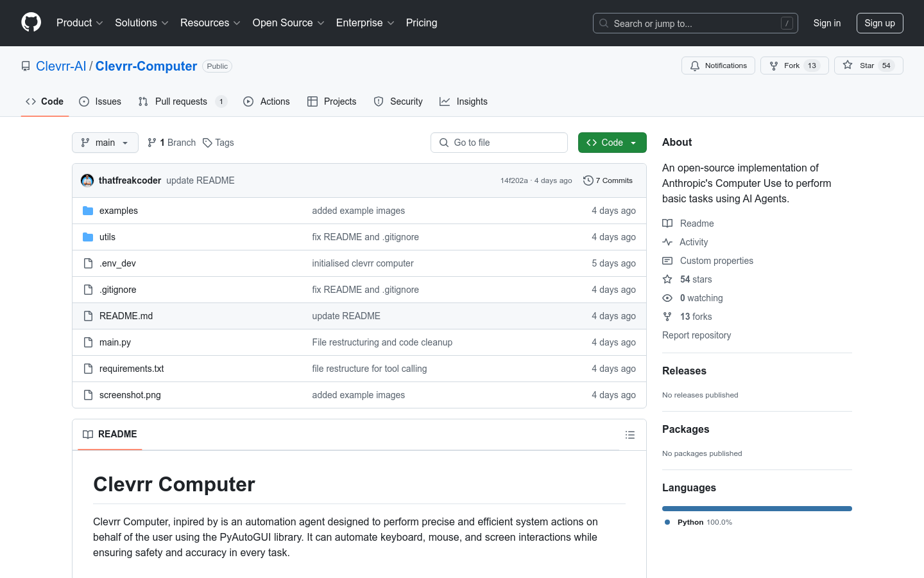
Task: Click thatfreakcoder's avatar image
Action: 87,180
